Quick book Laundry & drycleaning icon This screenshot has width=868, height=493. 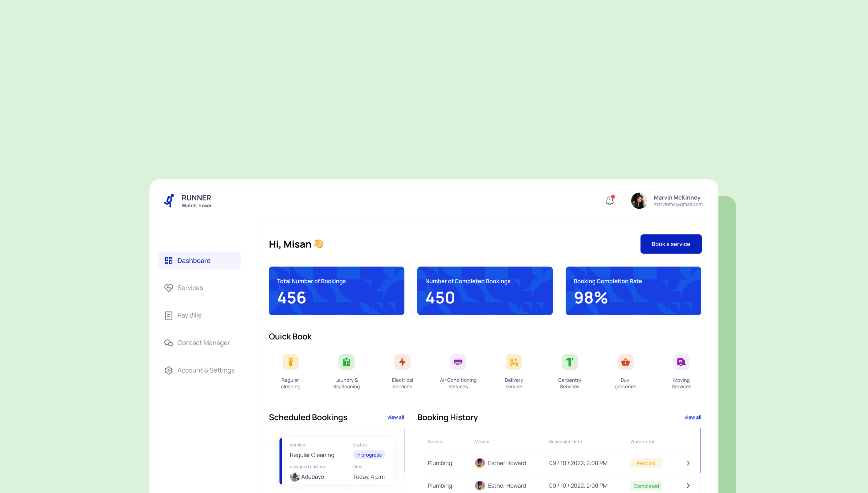[346, 362]
